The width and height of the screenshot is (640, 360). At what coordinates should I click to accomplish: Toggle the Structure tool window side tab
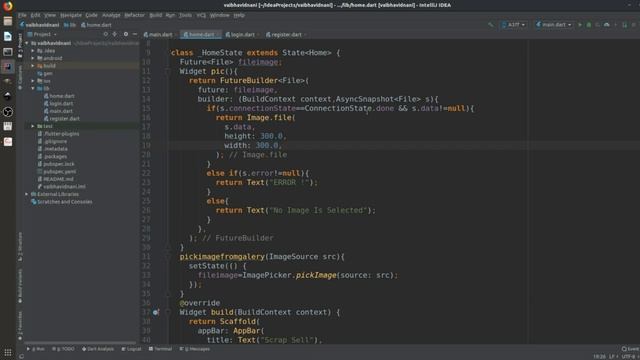click(20, 247)
